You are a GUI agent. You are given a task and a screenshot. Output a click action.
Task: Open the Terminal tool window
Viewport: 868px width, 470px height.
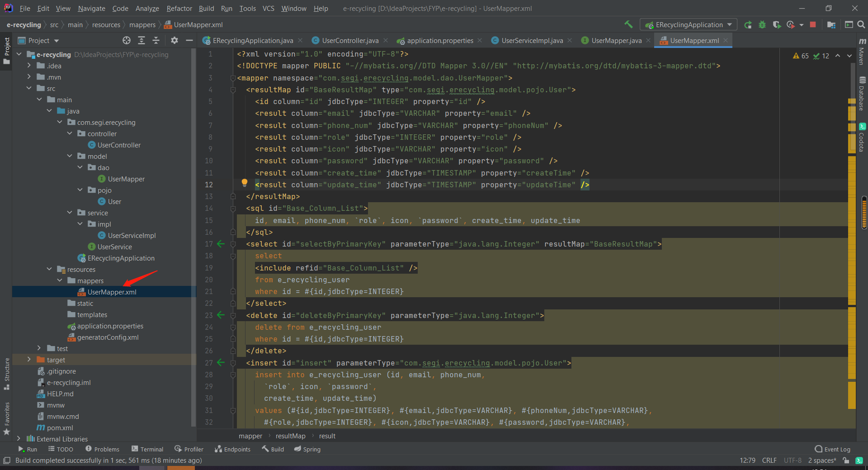point(147,449)
